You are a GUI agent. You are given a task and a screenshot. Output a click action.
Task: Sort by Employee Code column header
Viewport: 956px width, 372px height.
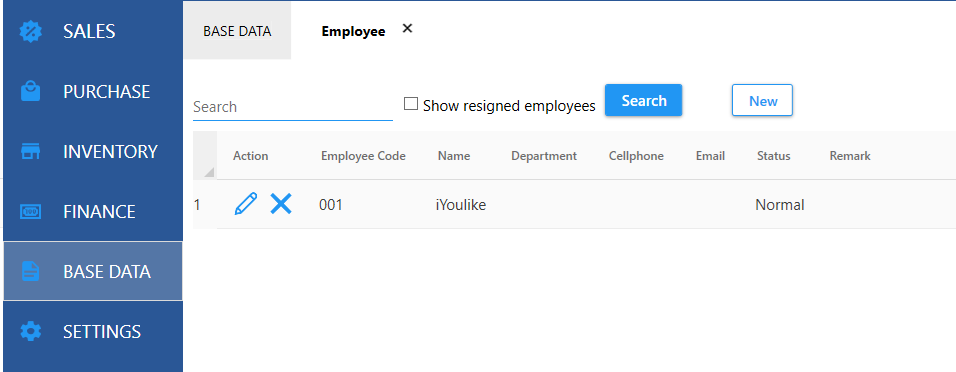[x=363, y=156]
